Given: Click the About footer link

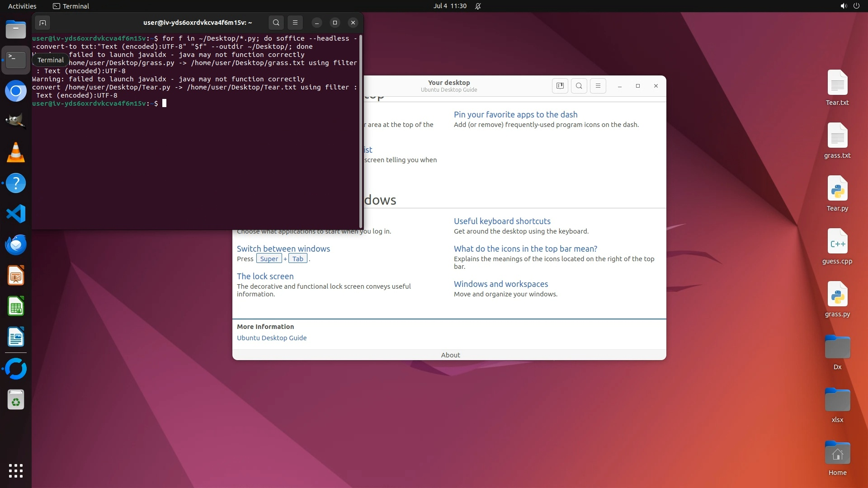Looking at the screenshot, I should click(x=450, y=355).
